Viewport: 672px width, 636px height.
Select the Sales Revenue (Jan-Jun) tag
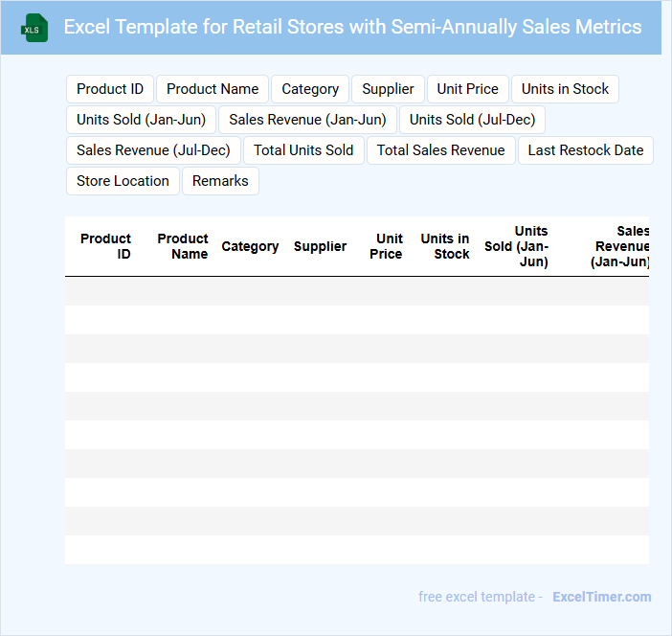point(307,120)
